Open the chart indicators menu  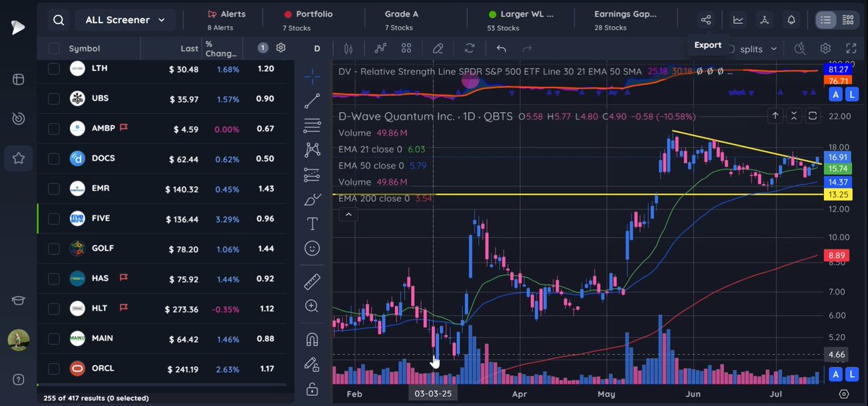[380, 48]
